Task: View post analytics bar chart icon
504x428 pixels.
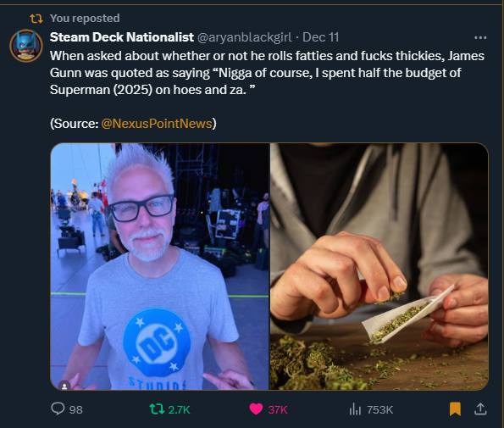Action: [355, 409]
